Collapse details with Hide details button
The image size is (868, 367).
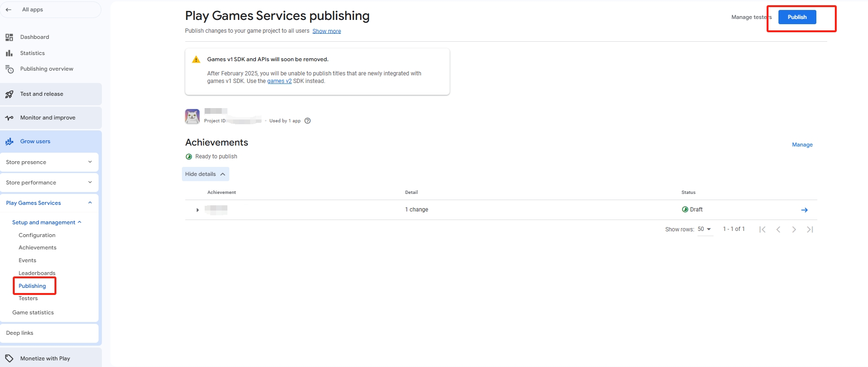pos(206,174)
